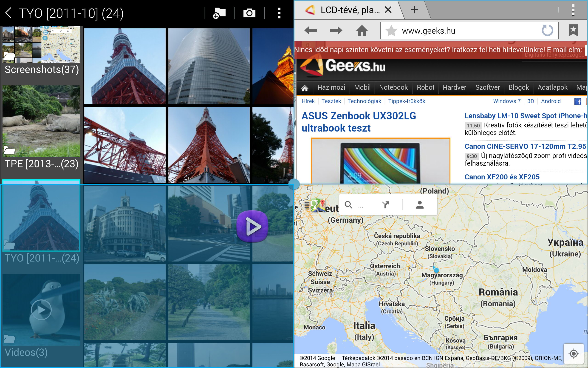The image size is (588, 368).
Task: Follow the Android link
Action: pyautogui.click(x=551, y=101)
